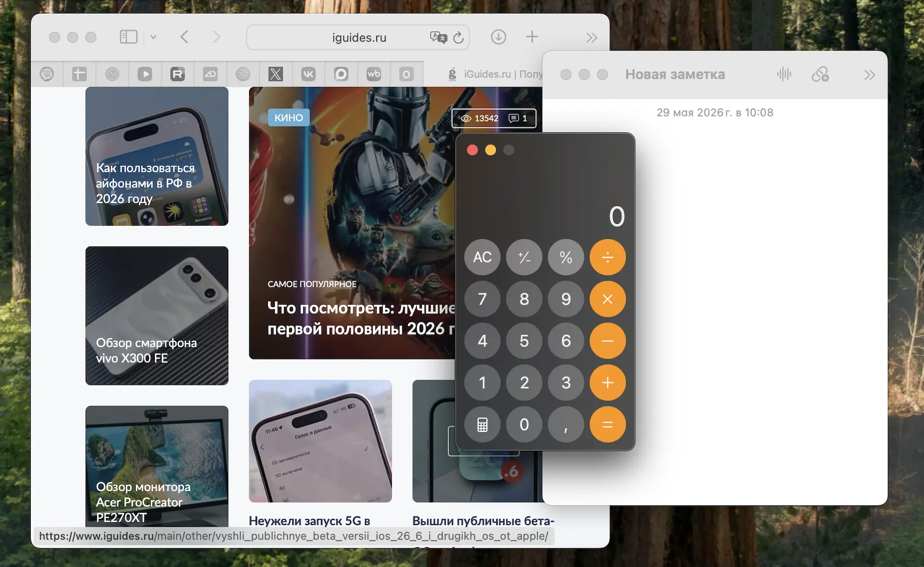Tap the 5 key in Calculator
Screen dimensions: 924x567
(524, 341)
